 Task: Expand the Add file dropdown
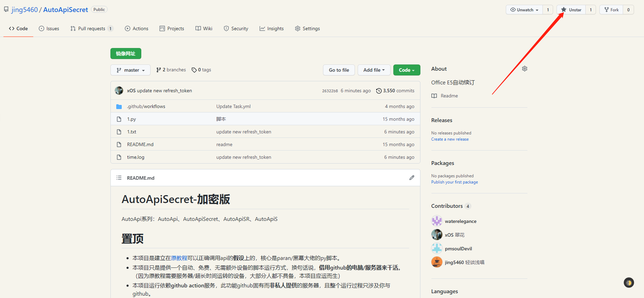tap(374, 70)
